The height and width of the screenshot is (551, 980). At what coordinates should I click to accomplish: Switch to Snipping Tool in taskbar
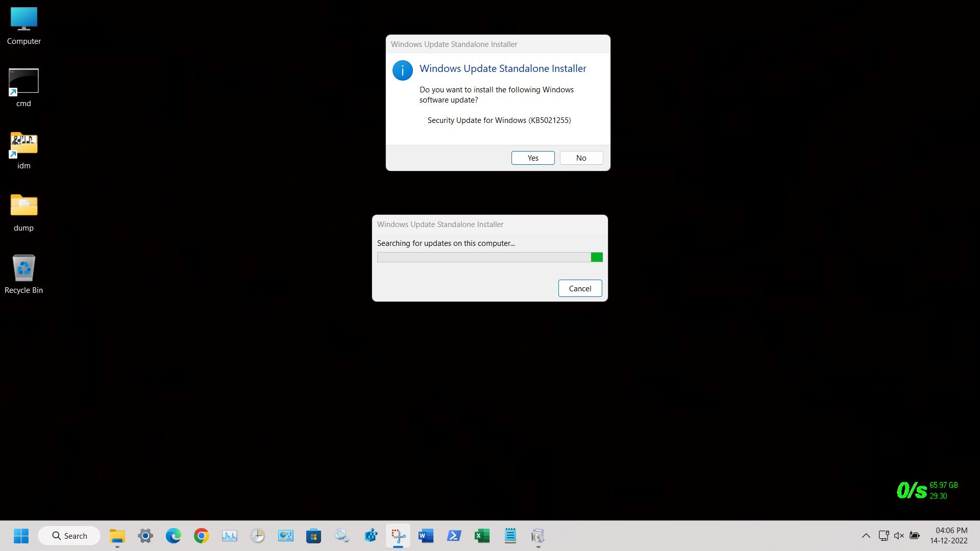pyautogui.click(x=398, y=536)
